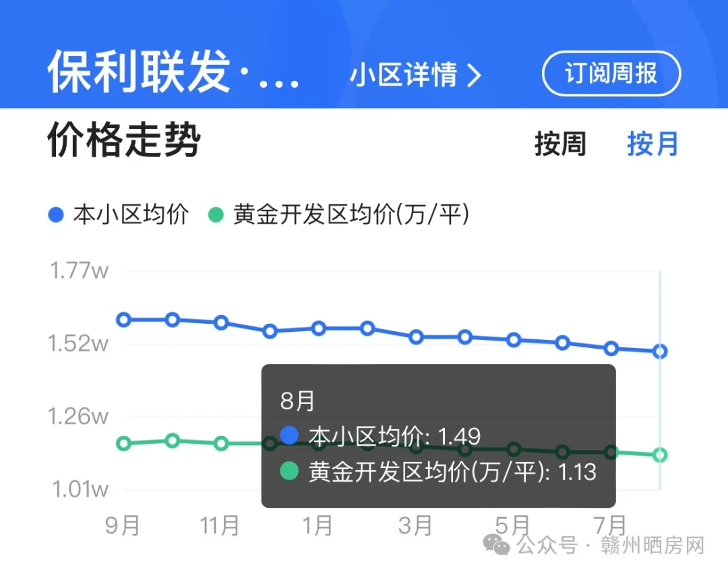Screen dimensions: 728x574
Task: Select the blue data point for 9月
Action: click(123, 320)
